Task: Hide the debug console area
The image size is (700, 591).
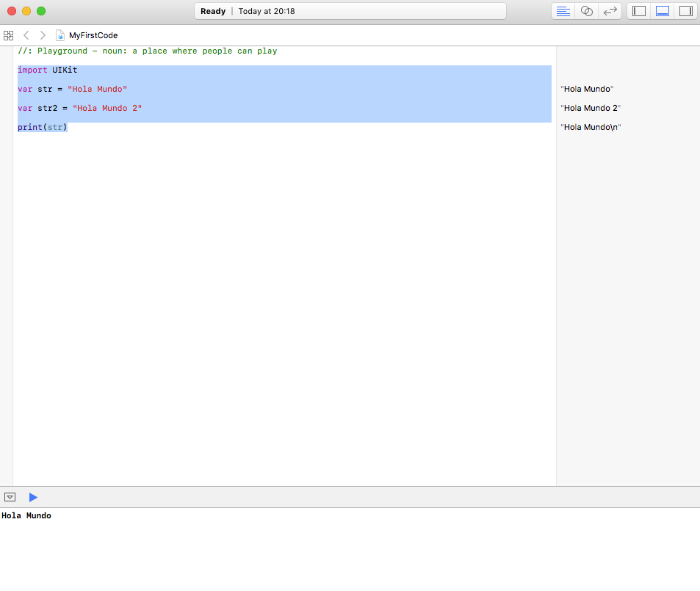Action: 10,497
